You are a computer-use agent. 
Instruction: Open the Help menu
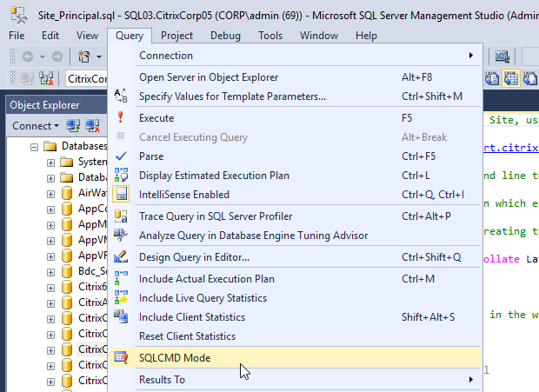tap(366, 36)
